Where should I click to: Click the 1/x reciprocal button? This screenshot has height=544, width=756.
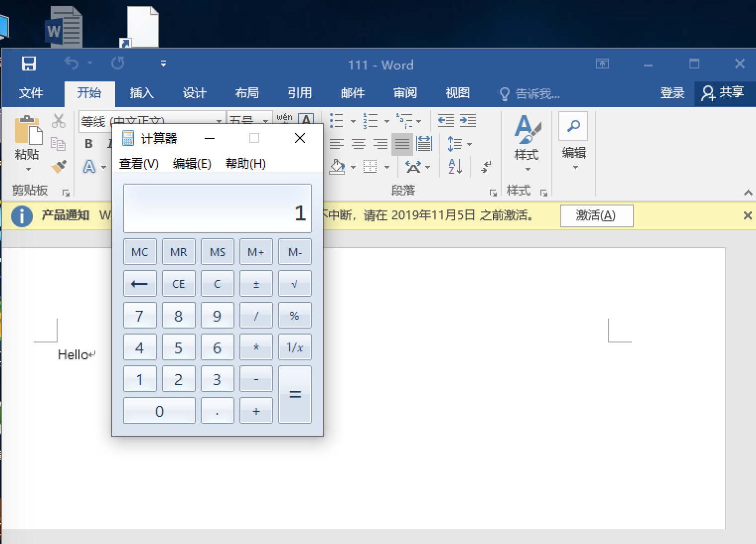pos(295,347)
